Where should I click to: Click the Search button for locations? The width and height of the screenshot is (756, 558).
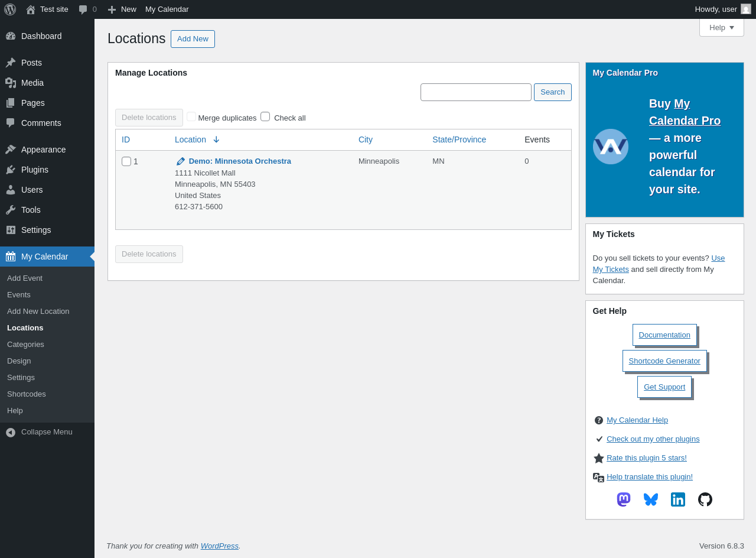tap(552, 92)
